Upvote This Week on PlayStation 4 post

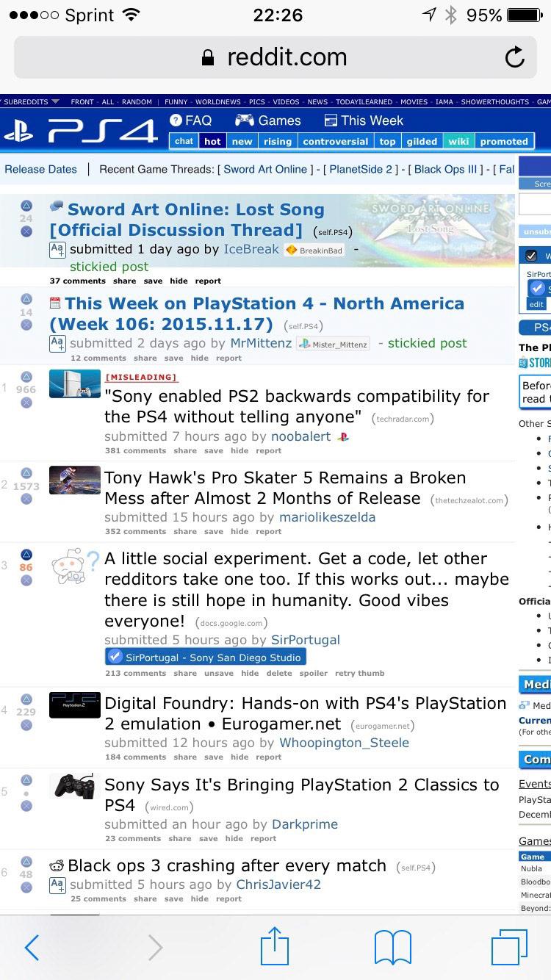pyautogui.click(x=26, y=299)
